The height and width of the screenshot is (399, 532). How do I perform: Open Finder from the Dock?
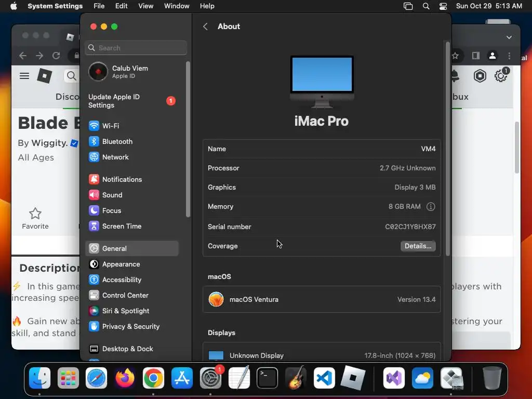point(39,378)
